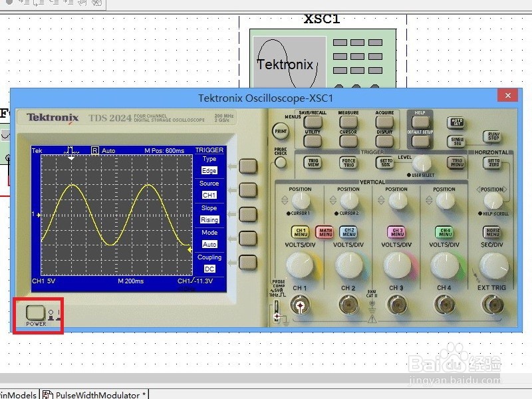Select the Rising slope option on screen
This screenshot has height=399, width=532.
tap(209, 219)
